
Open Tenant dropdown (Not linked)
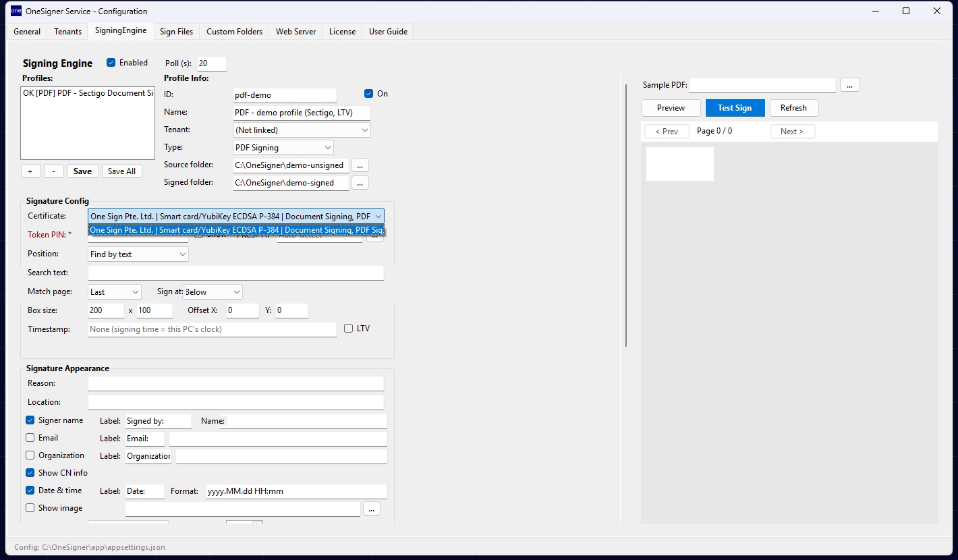coord(302,130)
